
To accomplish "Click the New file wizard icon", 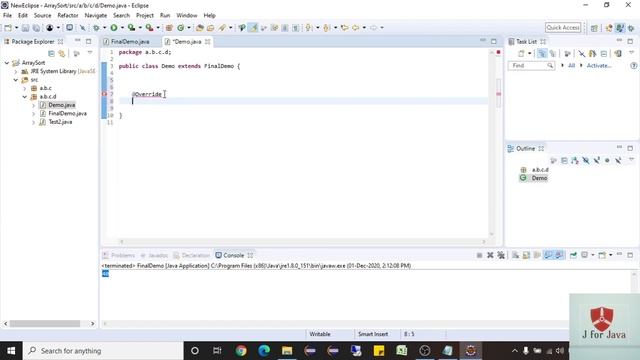I will click(x=8, y=28).
